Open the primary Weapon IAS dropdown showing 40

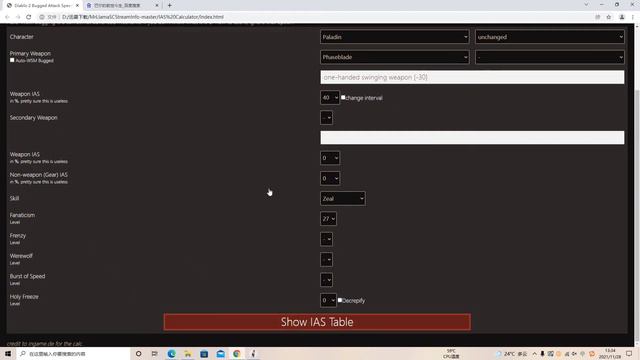(330, 98)
